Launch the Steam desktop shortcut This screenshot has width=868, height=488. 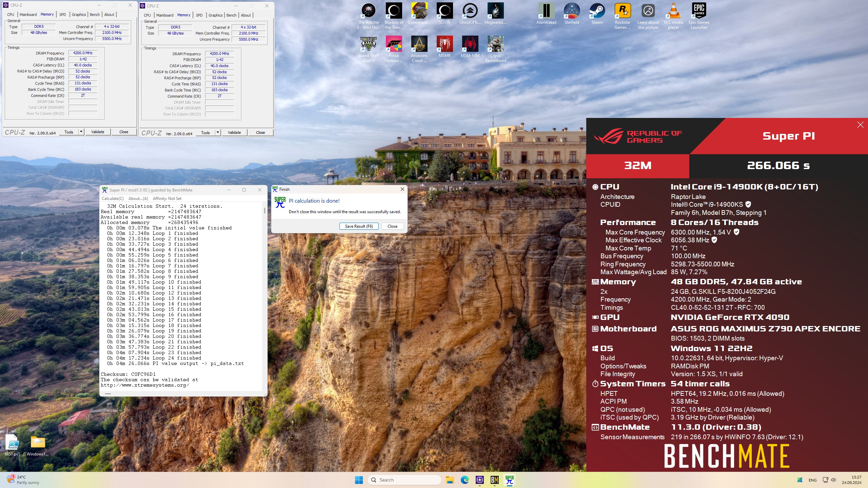point(597,14)
